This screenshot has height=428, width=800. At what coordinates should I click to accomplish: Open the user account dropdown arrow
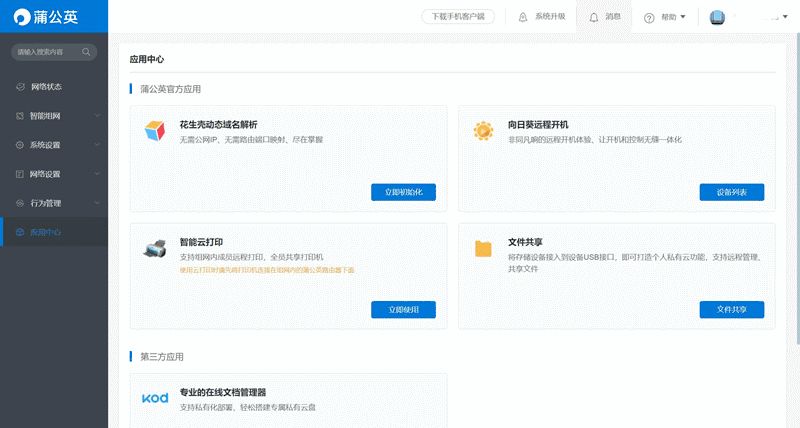tap(785, 17)
